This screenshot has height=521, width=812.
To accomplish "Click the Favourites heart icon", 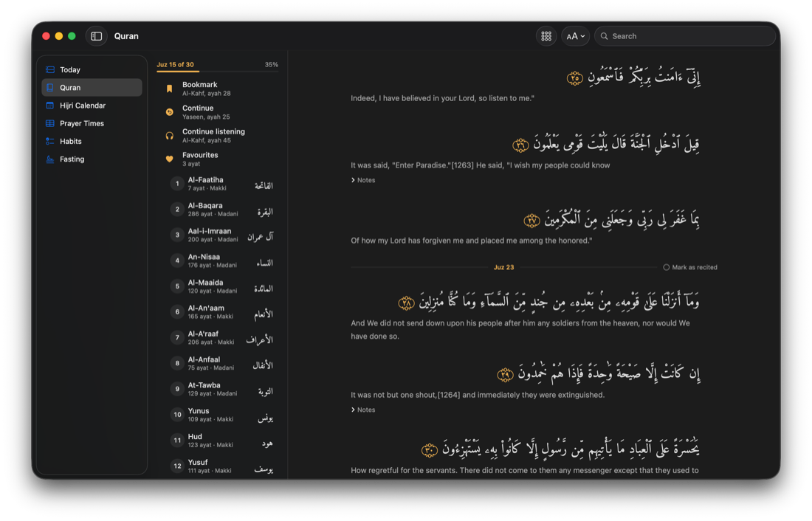I will click(x=169, y=159).
